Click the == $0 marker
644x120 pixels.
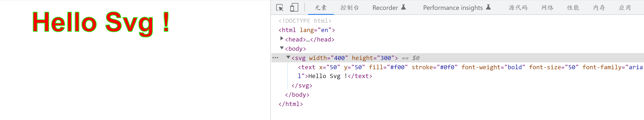(x=411, y=58)
